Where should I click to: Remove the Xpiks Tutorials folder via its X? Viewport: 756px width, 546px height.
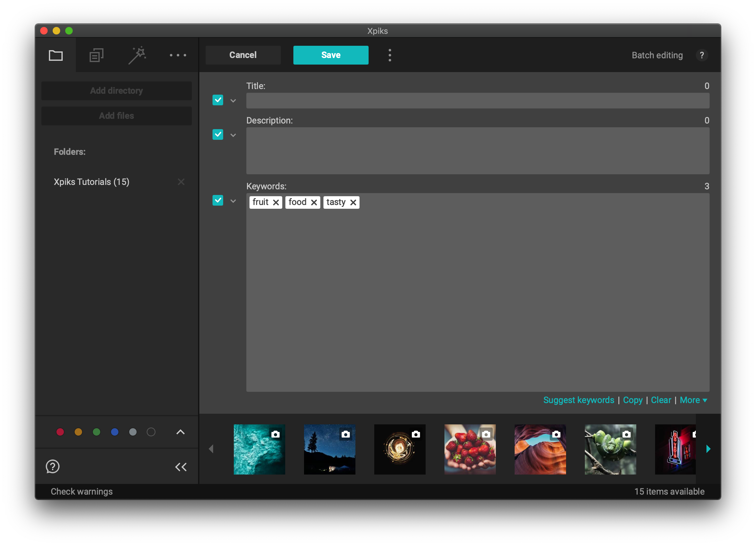(x=181, y=182)
